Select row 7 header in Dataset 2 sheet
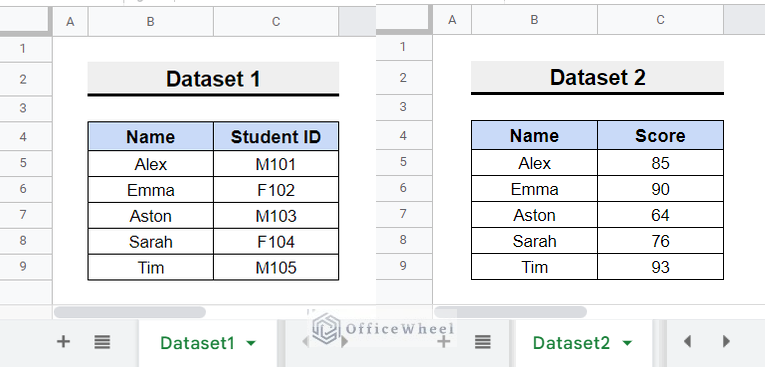This screenshot has width=765, height=367. [403, 214]
